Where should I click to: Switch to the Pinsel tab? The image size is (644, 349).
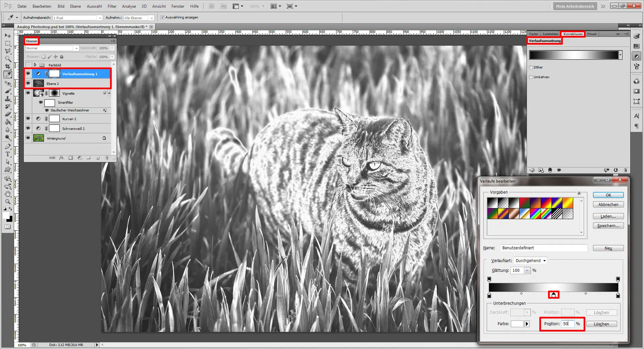(x=592, y=34)
